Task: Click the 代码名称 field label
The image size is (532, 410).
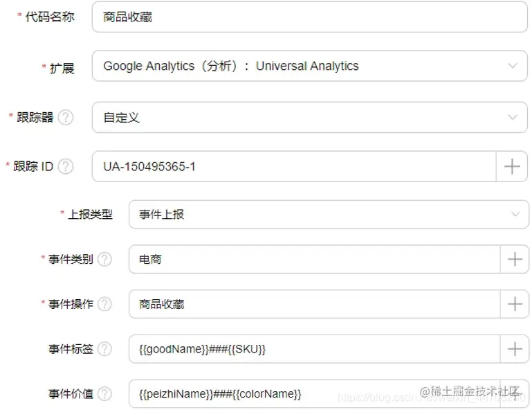Action: coord(50,17)
